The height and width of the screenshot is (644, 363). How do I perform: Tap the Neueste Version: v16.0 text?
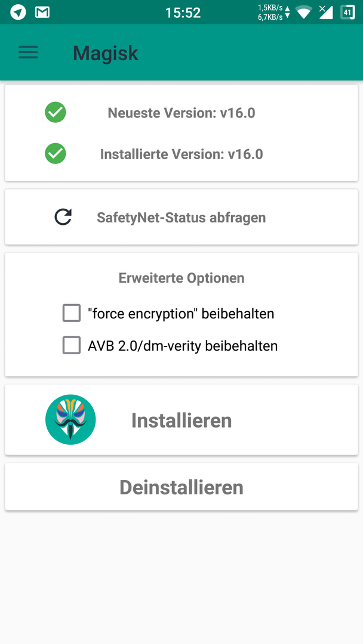(x=181, y=113)
